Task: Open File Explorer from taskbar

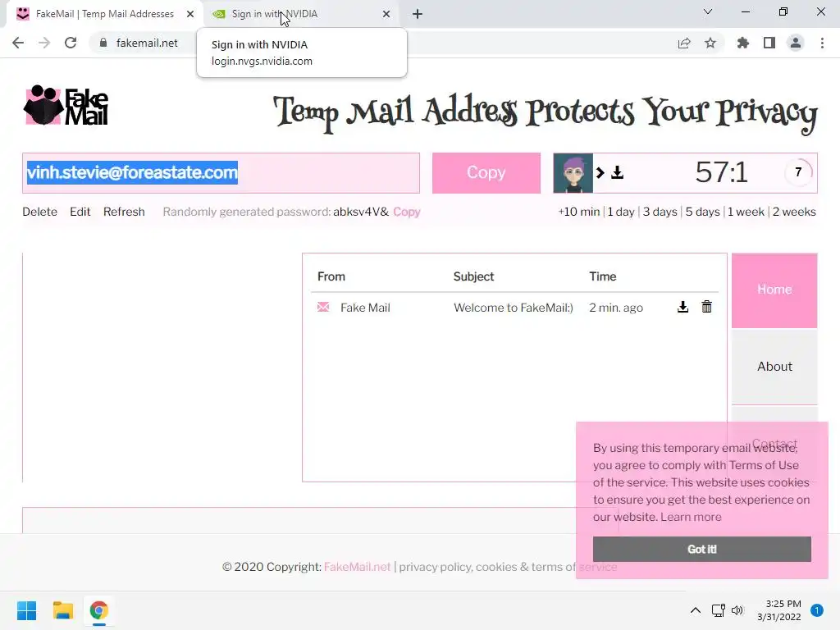Action: tap(62, 610)
